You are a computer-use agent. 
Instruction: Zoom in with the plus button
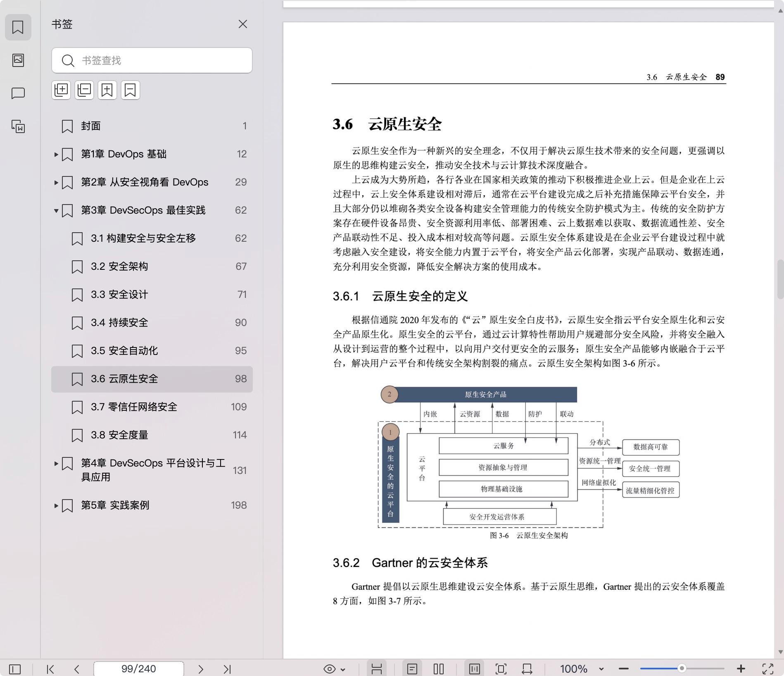741,669
